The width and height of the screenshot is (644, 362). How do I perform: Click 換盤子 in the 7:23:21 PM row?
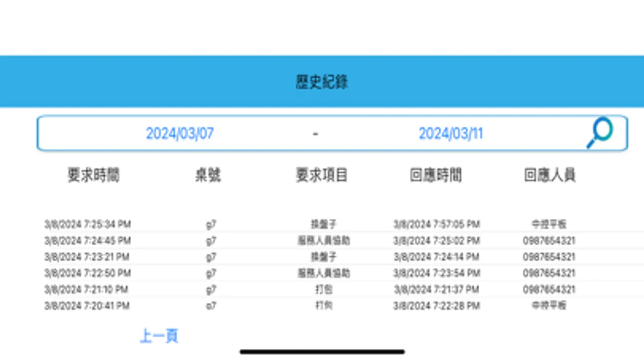(x=323, y=257)
